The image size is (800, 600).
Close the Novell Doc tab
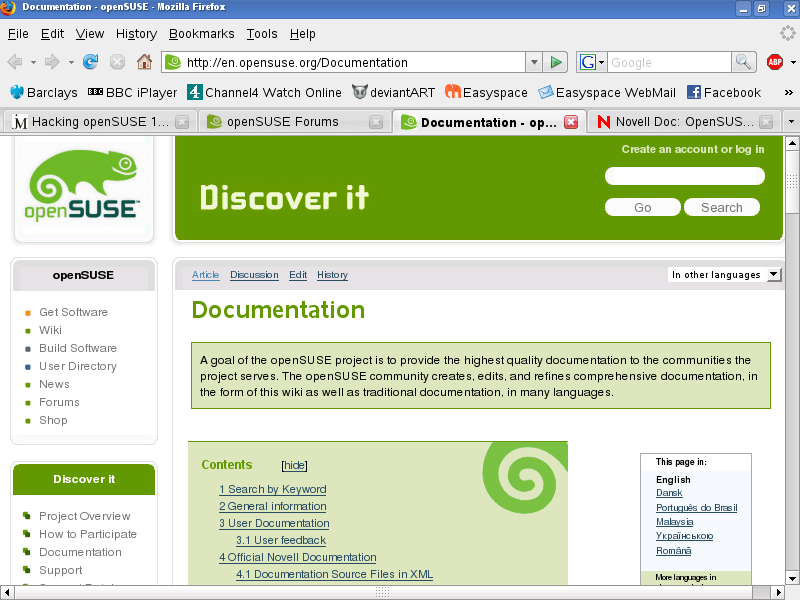click(765, 122)
